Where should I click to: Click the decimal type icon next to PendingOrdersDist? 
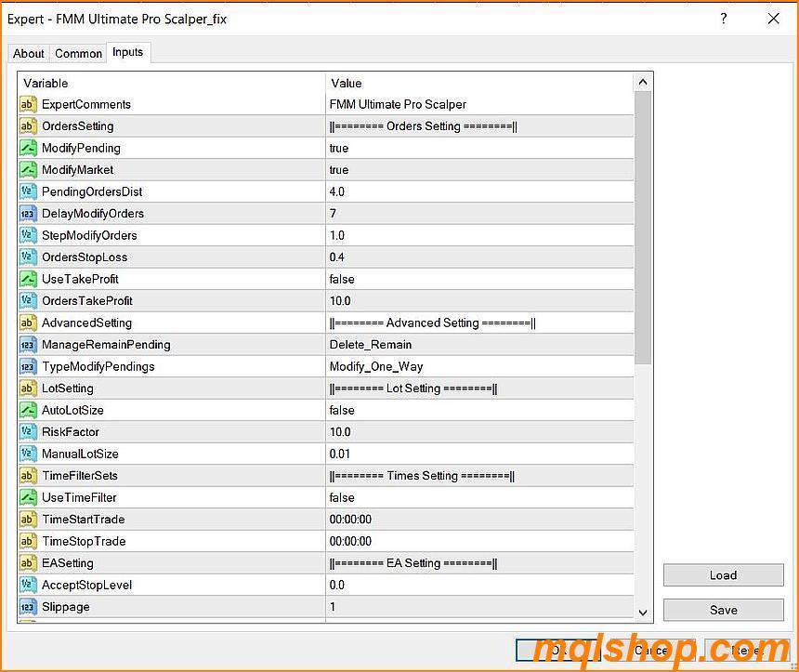pos(27,191)
